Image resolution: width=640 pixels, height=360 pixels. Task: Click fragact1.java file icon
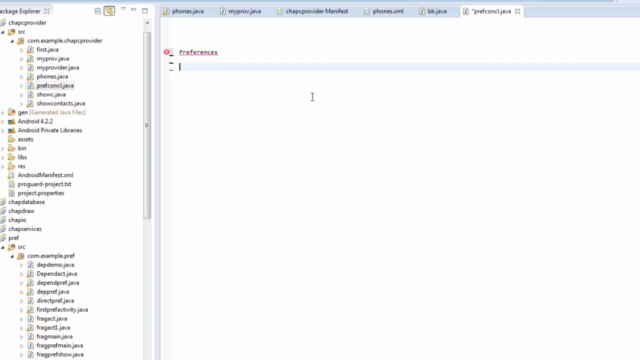point(30,328)
